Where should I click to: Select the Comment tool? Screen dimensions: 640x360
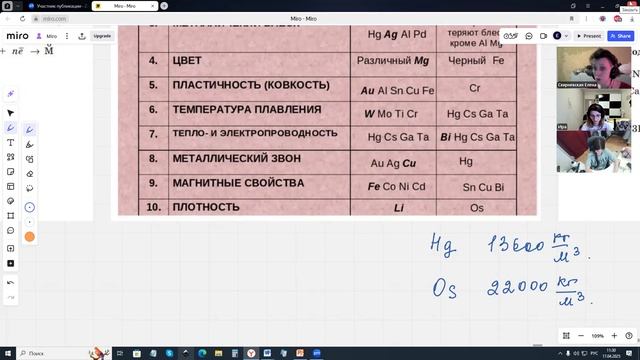click(11, 231)
